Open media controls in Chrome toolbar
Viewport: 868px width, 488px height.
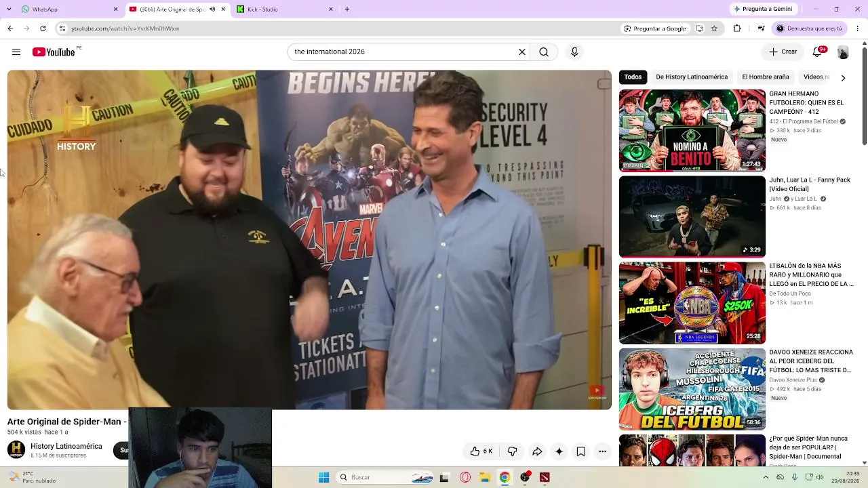762,28
